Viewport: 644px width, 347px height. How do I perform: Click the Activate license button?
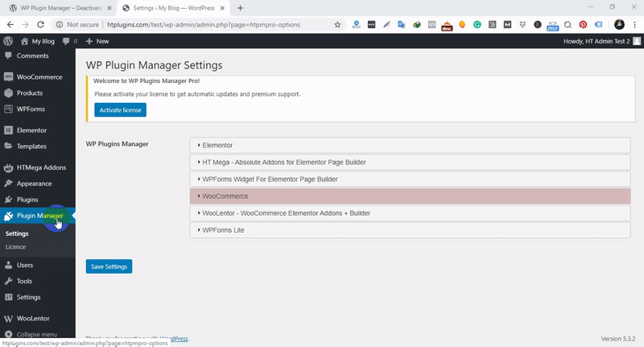pyautogui.click(x=120, y=109)
